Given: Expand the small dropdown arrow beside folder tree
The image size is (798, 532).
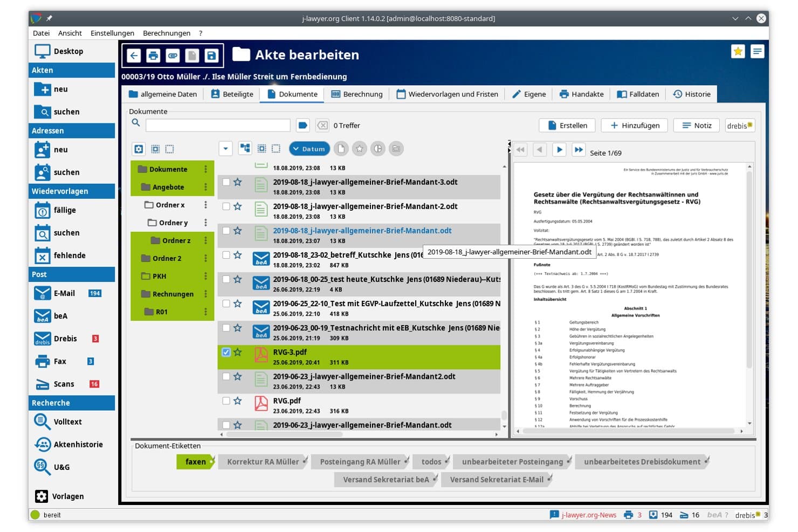Looking at the screenshot, I should 225,149.
